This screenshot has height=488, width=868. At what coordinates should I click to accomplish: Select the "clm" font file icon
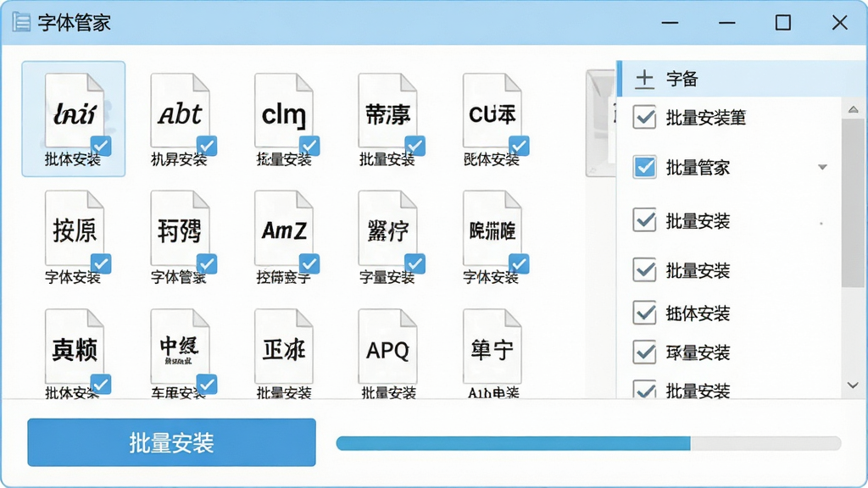coord(283,111)
